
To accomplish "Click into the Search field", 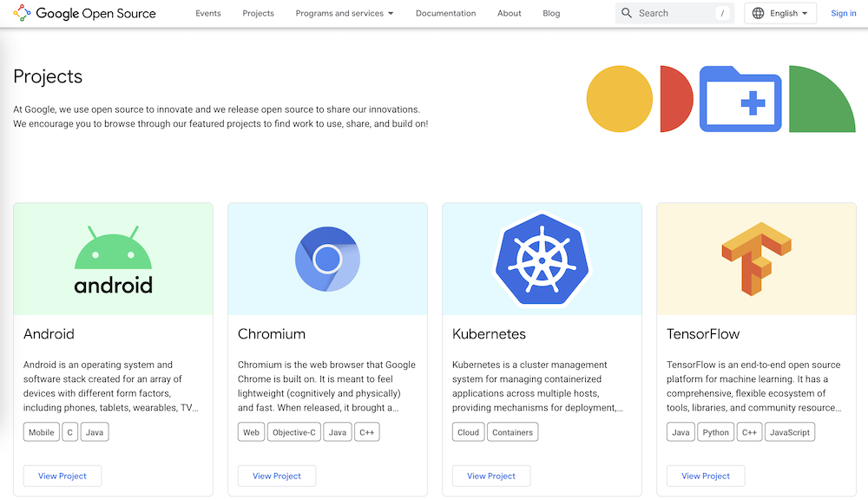I will (674, 13).
